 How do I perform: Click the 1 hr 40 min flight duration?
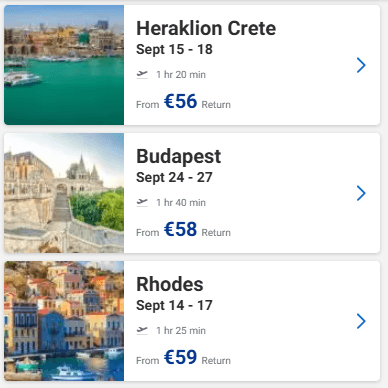[181, 203]
